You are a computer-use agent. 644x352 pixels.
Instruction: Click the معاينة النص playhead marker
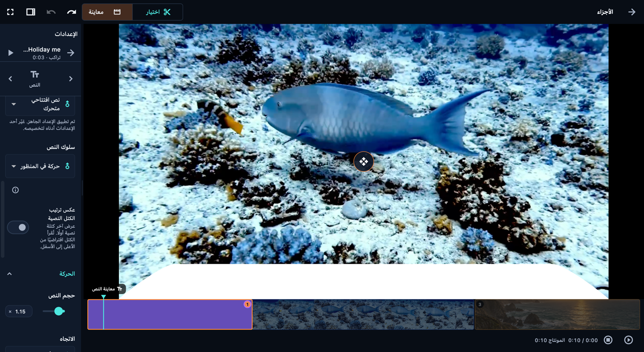108,289
